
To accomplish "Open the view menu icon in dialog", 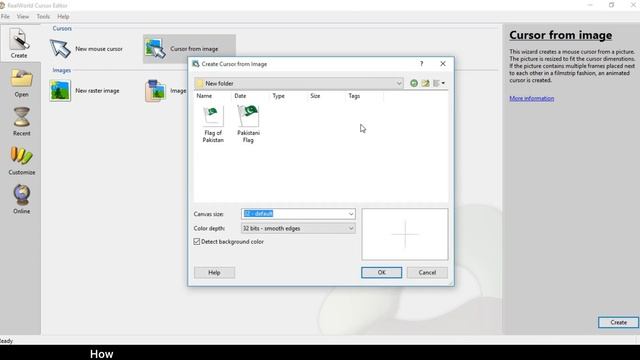I will pos(439,83).
